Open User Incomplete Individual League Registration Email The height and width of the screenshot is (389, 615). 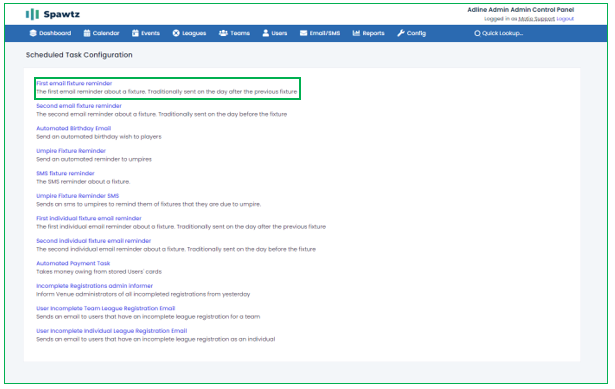click(x=112, y=331)
